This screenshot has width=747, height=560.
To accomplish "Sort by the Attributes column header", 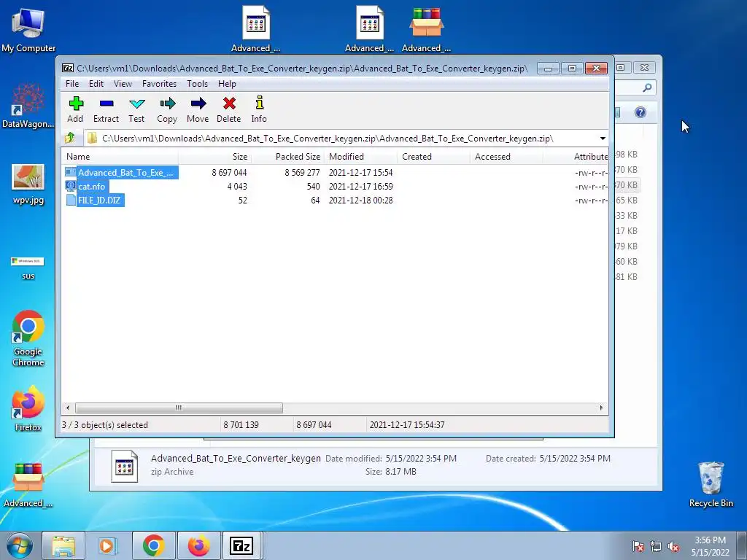I will click(576, 157).
